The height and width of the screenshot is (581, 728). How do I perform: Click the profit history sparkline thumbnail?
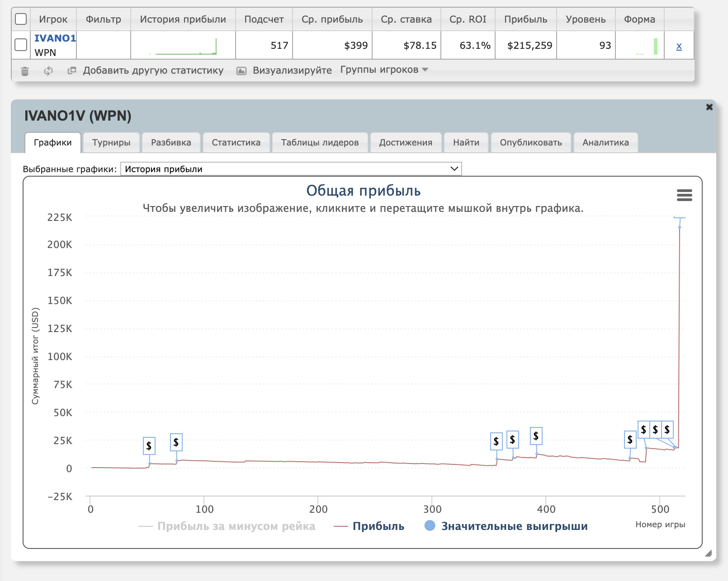[183, 46]
